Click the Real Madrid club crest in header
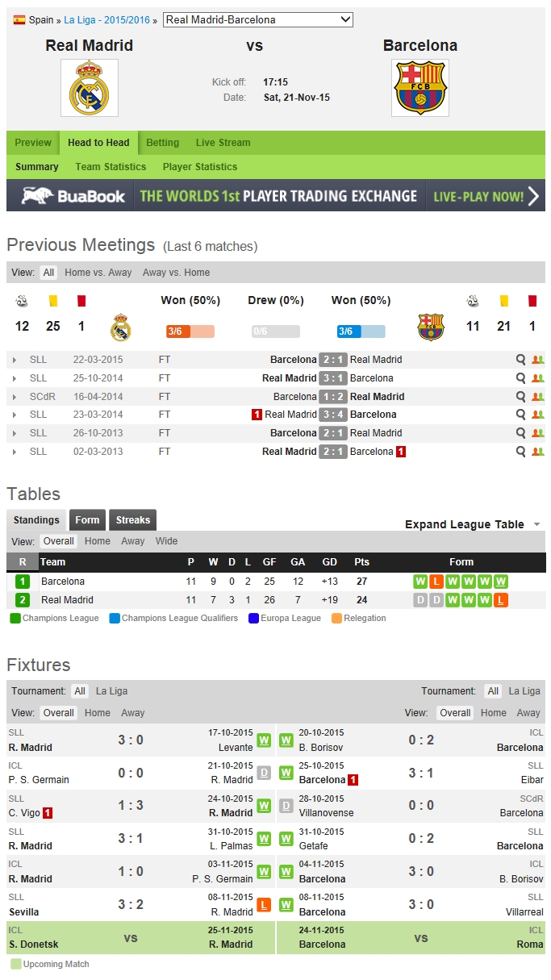This screenshot has width=551, height=980. [x=89, y=87]
